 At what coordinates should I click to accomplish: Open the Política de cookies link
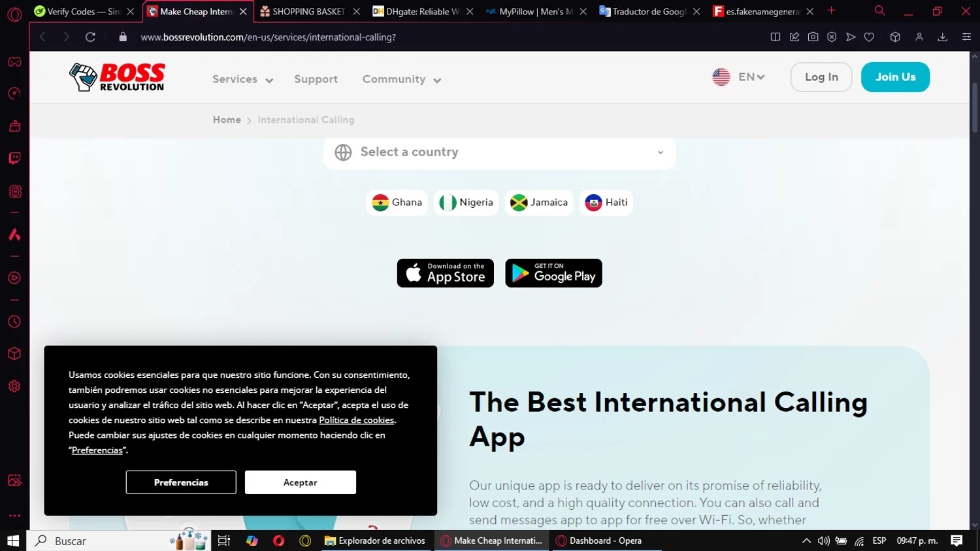pos(357,420)
